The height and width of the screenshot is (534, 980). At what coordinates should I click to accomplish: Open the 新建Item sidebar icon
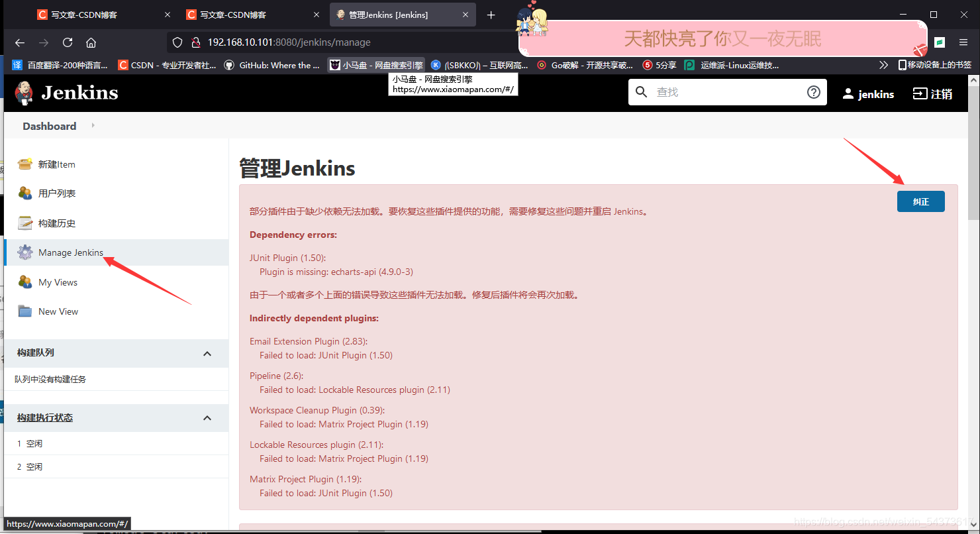(x=25, y=164)
